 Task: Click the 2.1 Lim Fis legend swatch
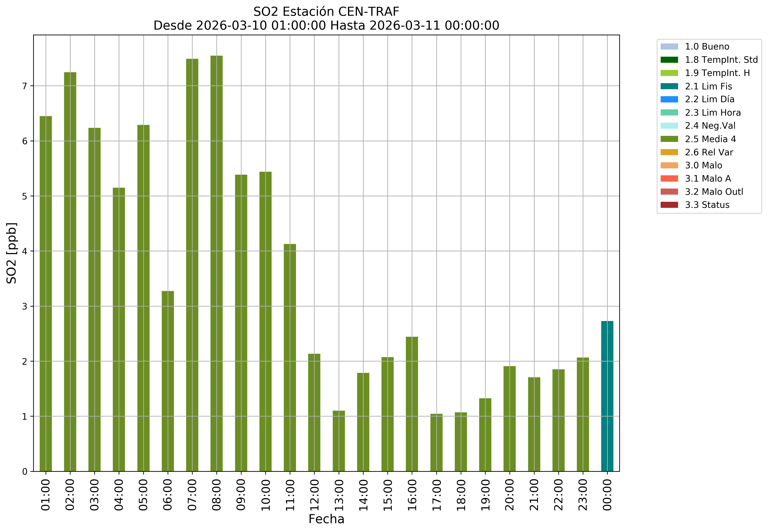pos(669,86)
